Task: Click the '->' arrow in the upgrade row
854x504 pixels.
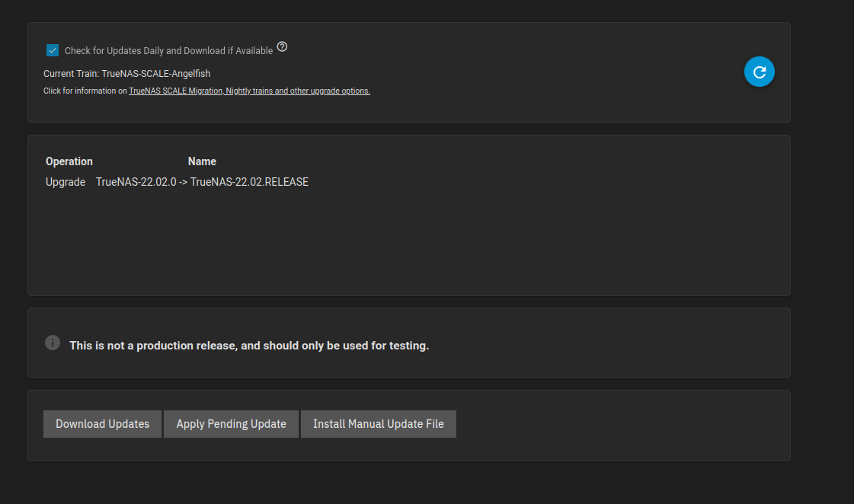Action: (183, 182)
